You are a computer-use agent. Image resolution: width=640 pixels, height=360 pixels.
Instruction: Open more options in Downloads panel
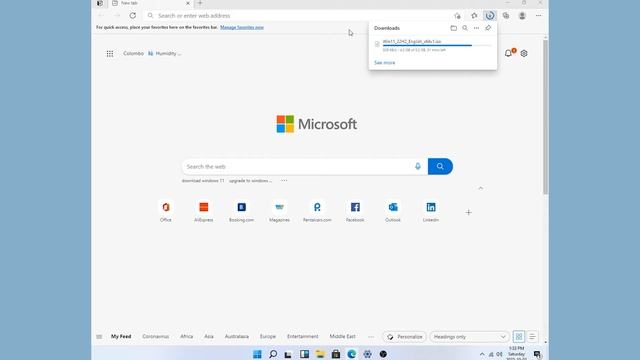click(476, 28)
